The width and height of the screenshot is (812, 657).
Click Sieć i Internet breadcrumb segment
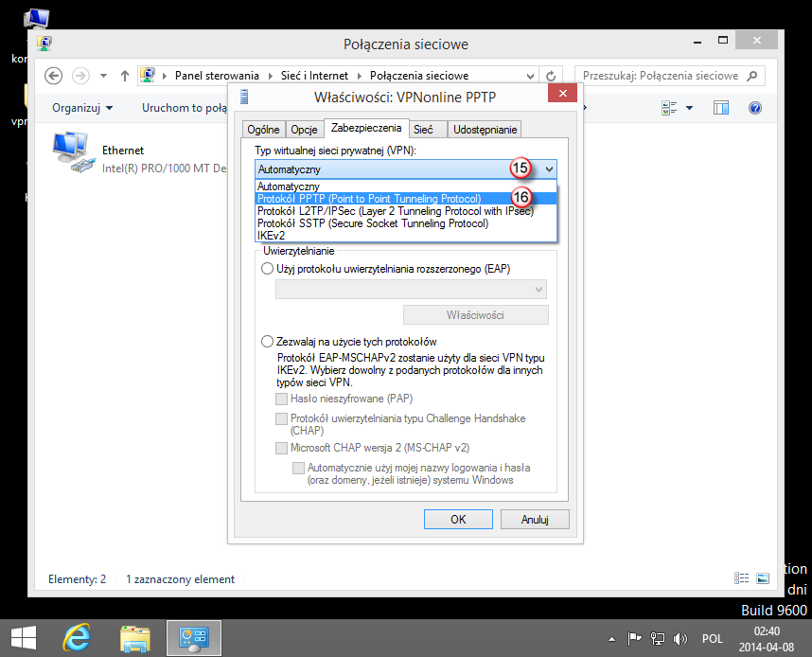(x=314, y=76)
